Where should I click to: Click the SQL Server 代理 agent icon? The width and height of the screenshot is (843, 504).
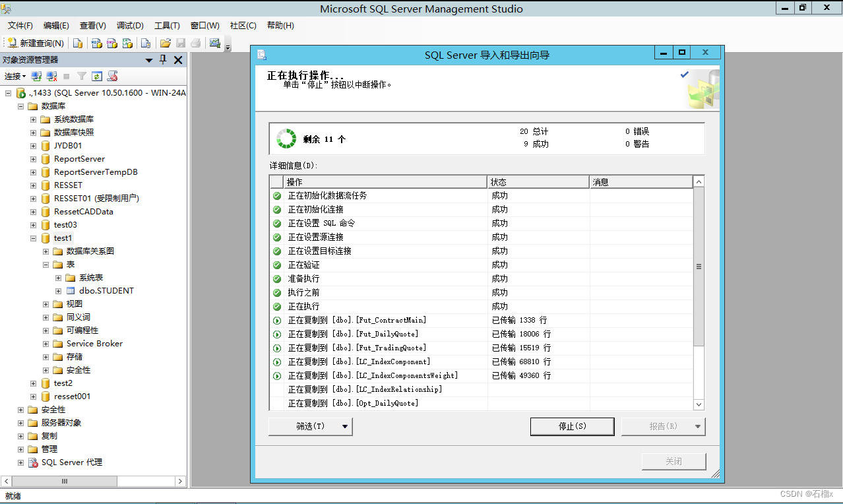pos(32,462)
